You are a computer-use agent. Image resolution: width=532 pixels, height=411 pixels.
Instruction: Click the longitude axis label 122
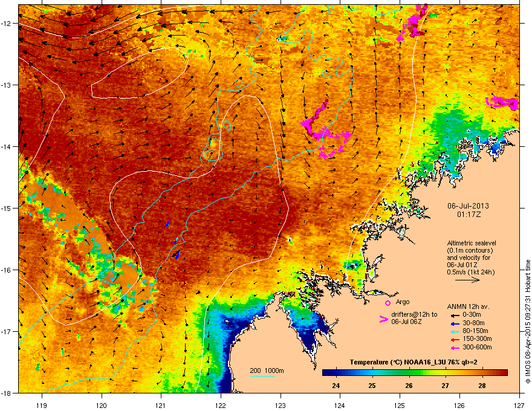[x=221, y=406]
